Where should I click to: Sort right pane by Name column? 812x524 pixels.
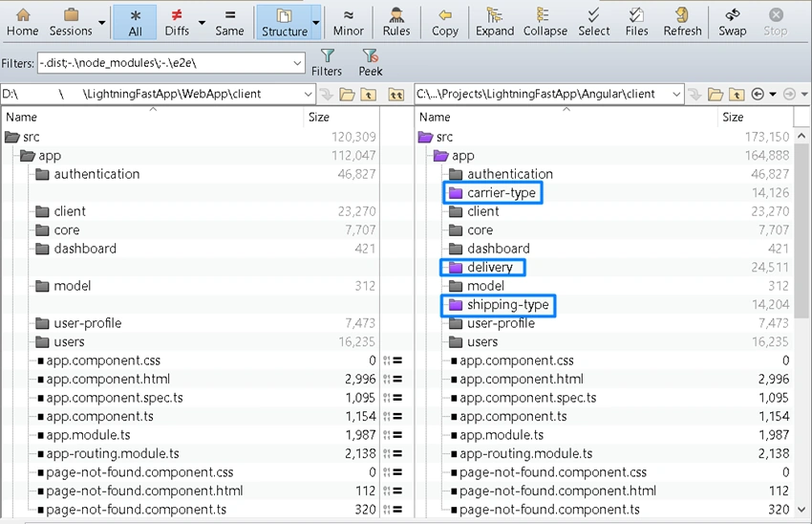pyautogui.click(x=566, y=118)
